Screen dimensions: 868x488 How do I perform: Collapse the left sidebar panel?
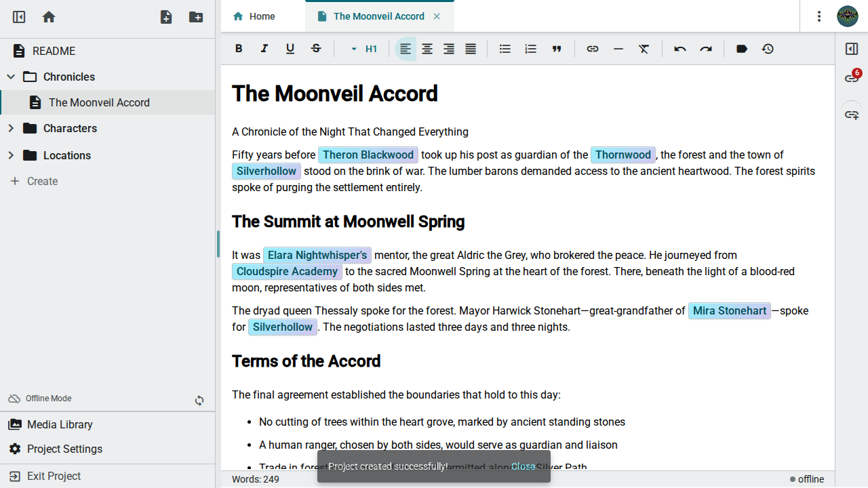coord(19,17)
